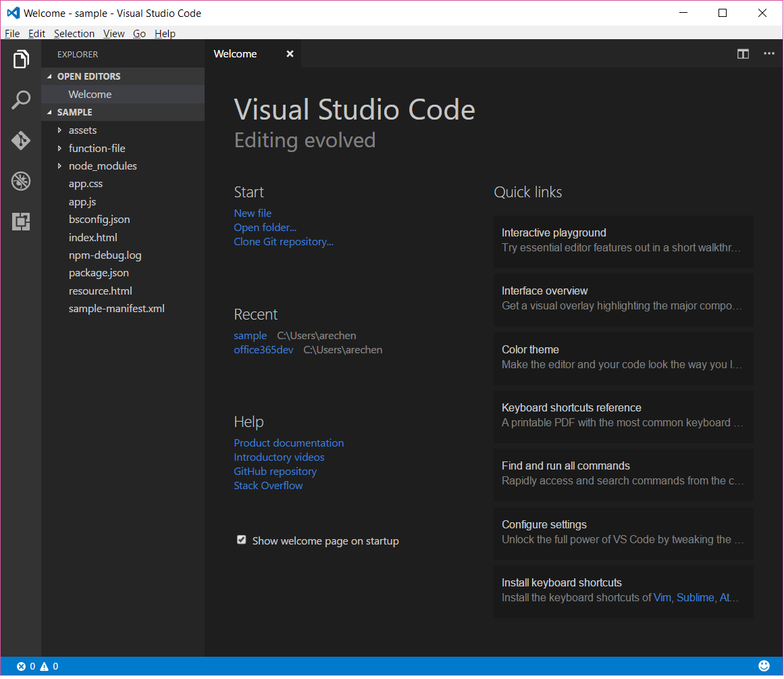
Task: Click the Clone Git repository link
Action: coord(284,242)
